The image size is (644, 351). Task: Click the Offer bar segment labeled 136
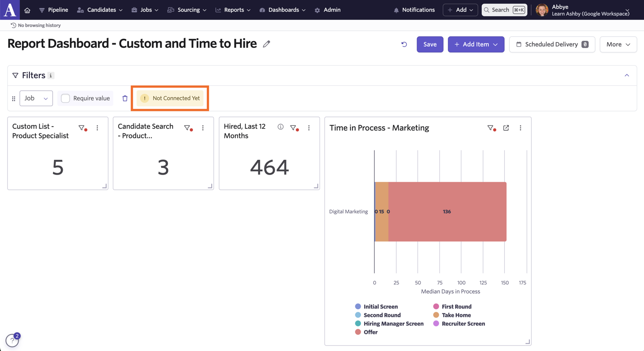[x=447, y=212]
